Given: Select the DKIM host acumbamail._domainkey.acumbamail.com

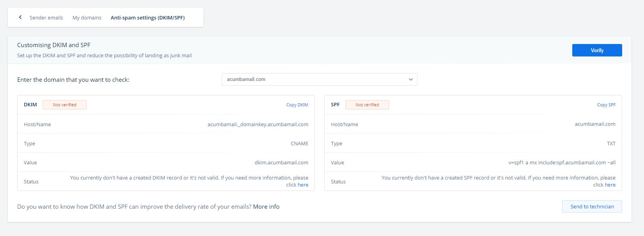Looking at the screenshot, I should coord(258,124).
